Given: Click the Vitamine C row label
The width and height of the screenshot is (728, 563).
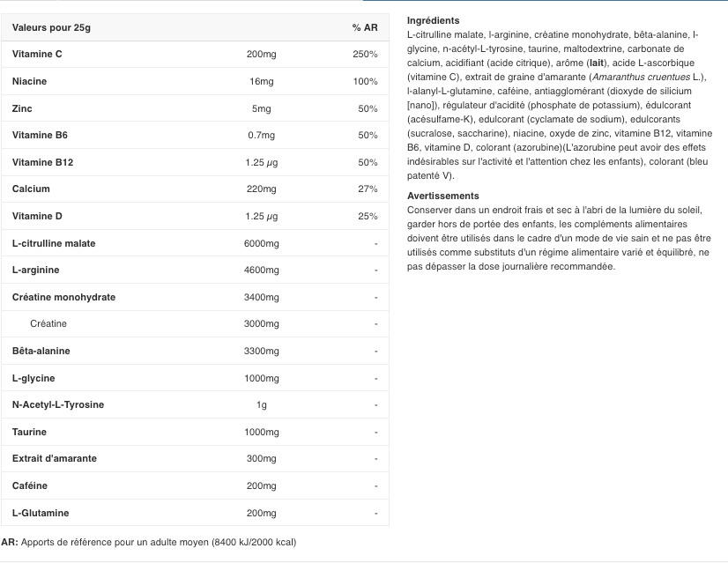Looking at the screenshot, I should coord(37,54).
